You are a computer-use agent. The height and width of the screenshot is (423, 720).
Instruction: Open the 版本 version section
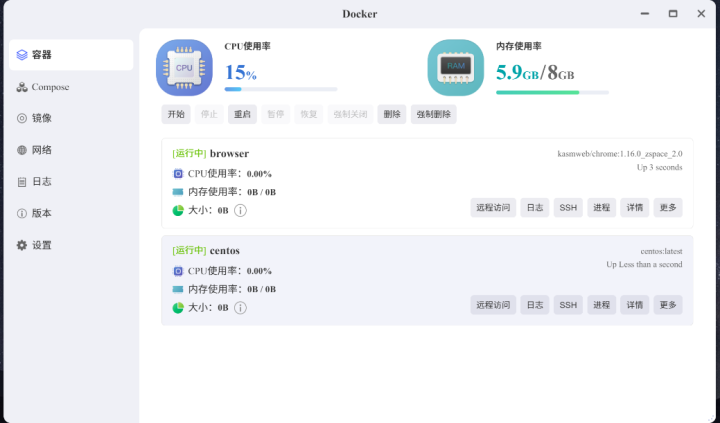[x=41, y=213]
